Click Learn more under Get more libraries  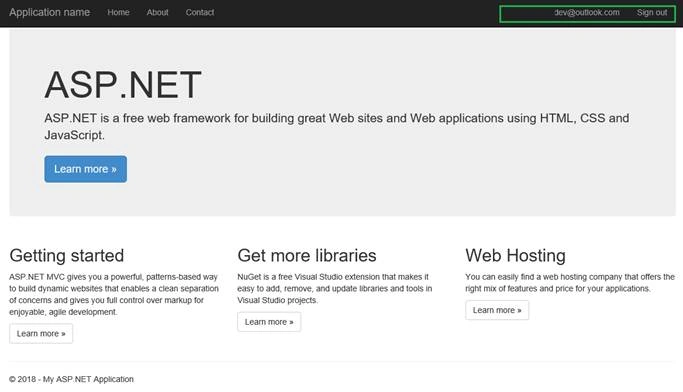tap(269, 322)
